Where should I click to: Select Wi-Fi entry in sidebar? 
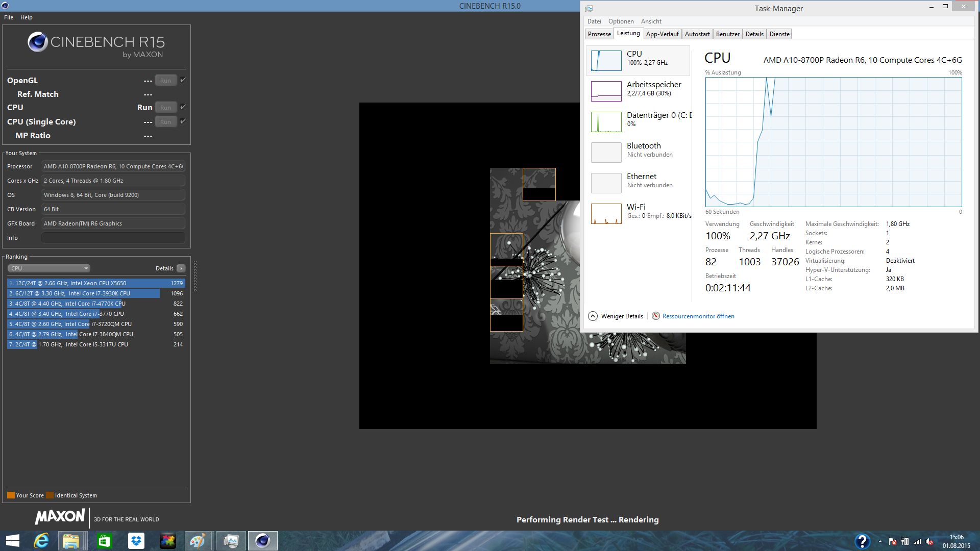point(639,214)
